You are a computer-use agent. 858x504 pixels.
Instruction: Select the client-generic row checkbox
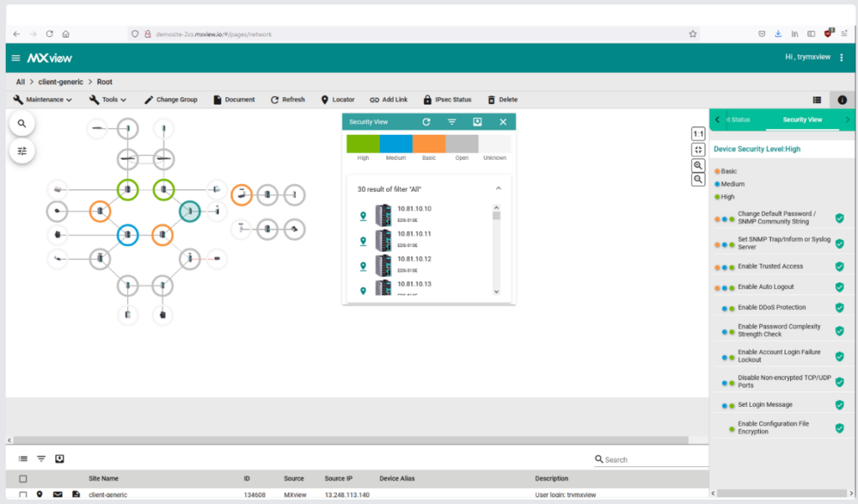point(23,495)
